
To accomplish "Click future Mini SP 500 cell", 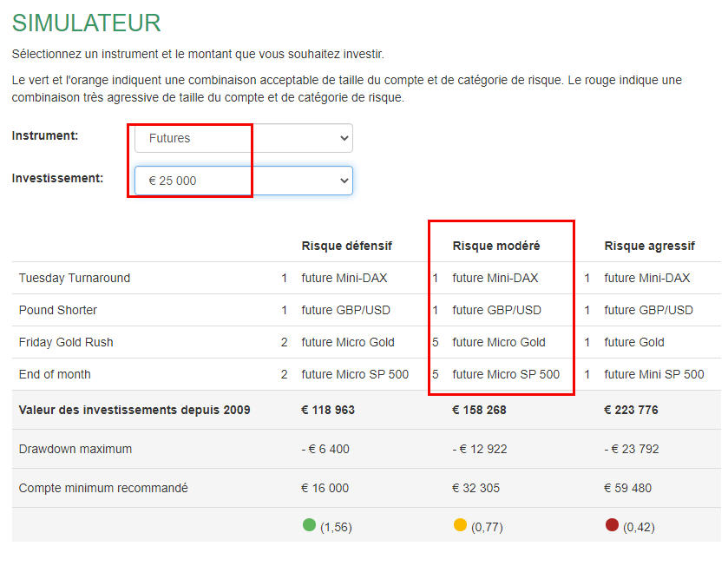I will pyautogui.click(x=654, y=374).
